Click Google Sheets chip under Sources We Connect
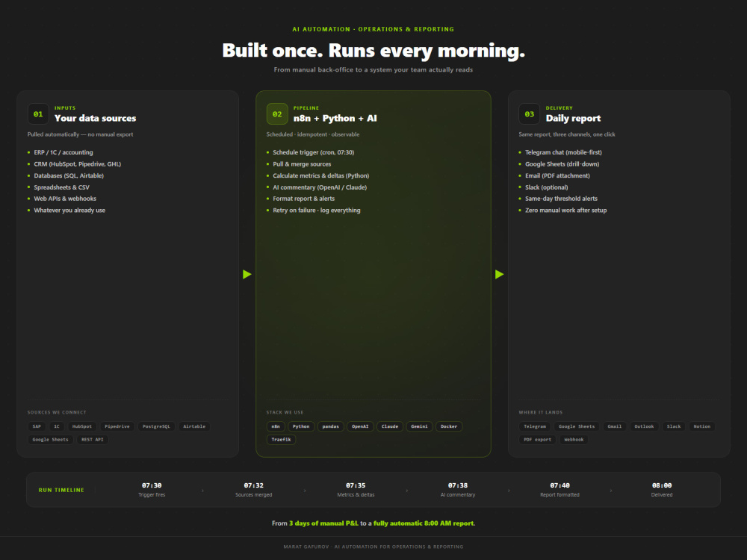This screenshot has width=747, height=560. (x=51, y=440)
